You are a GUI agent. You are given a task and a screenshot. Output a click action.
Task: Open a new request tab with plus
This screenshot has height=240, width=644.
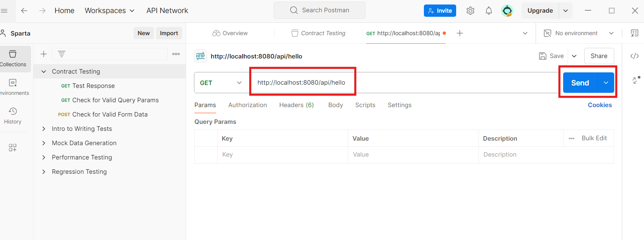[460, 33]
